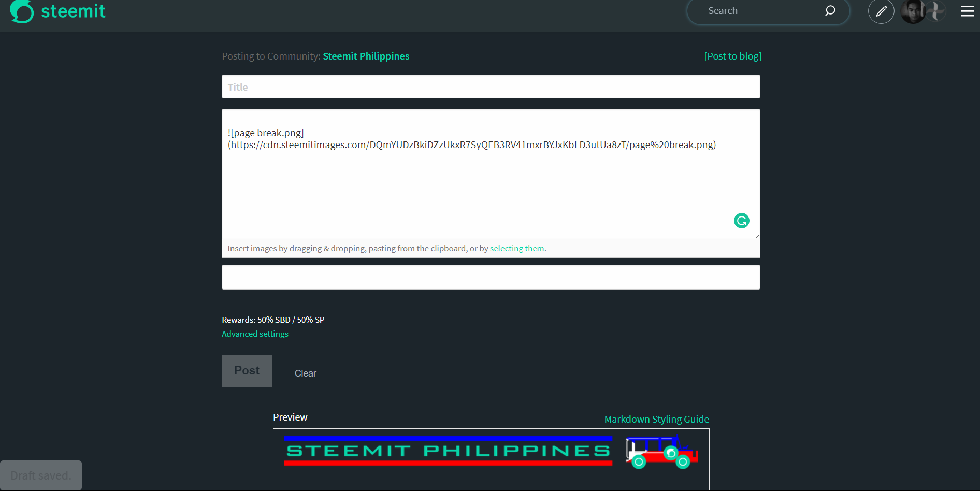
Task: Click the Clear button
Action: [306, 373]
